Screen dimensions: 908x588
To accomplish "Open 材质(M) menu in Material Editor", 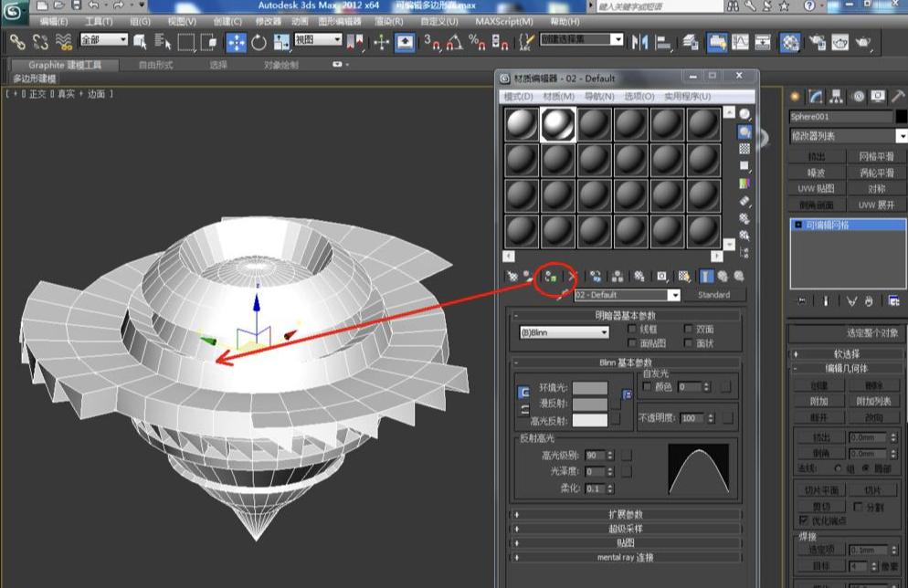I will coord(558,96).
